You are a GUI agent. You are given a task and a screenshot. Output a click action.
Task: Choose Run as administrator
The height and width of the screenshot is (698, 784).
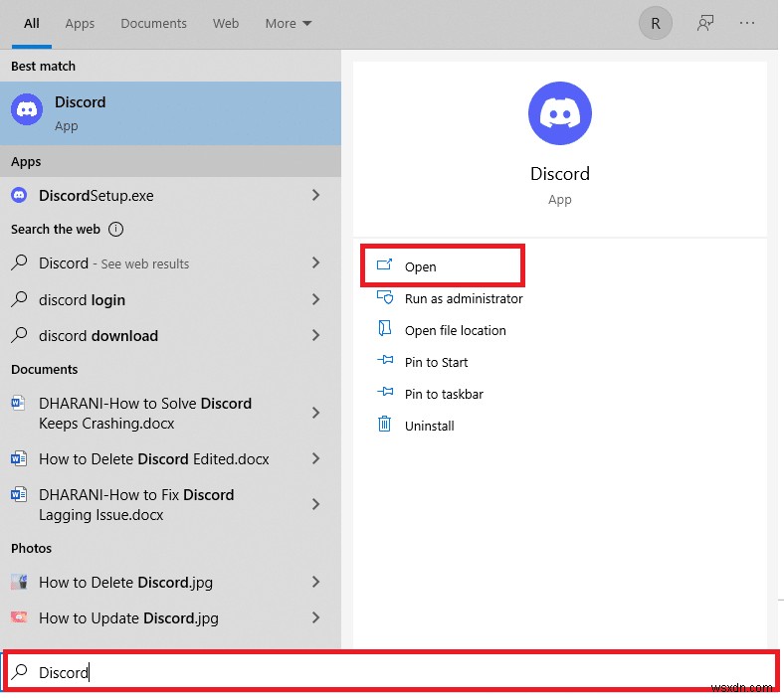(463, 298)
